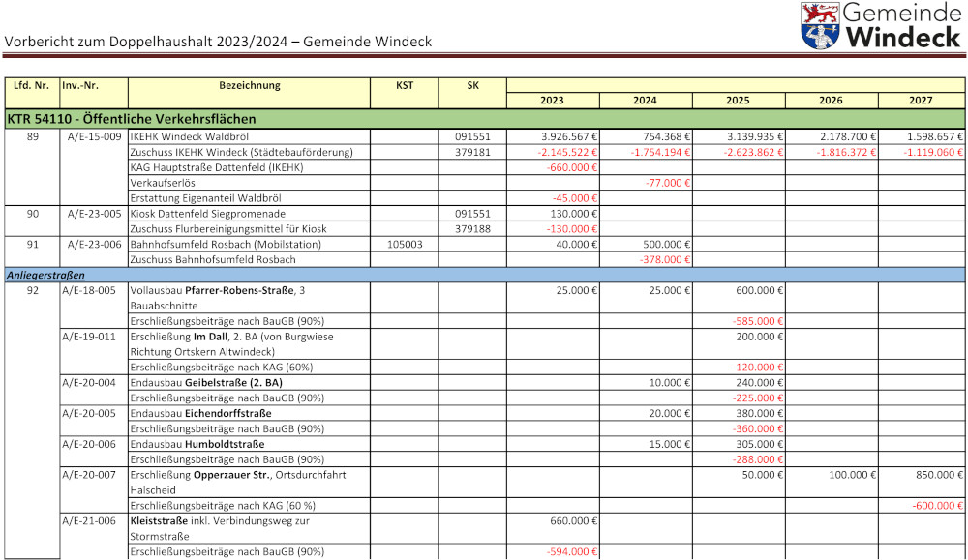Image resolution: width=968 pixels, height=560 pixels.
Task: Click the value '3.139.935 €' for 2025
Action: pos(755,137)
